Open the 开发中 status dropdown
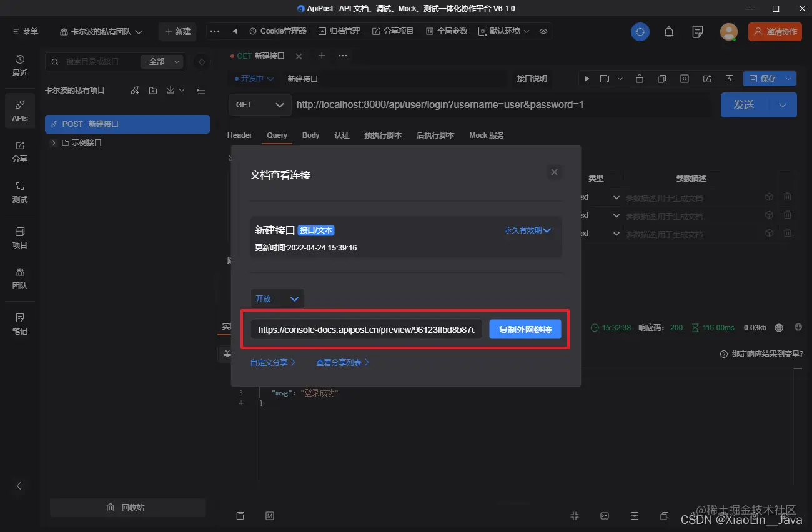The width and height of the screenshot is (812, 532). (254, 79)
